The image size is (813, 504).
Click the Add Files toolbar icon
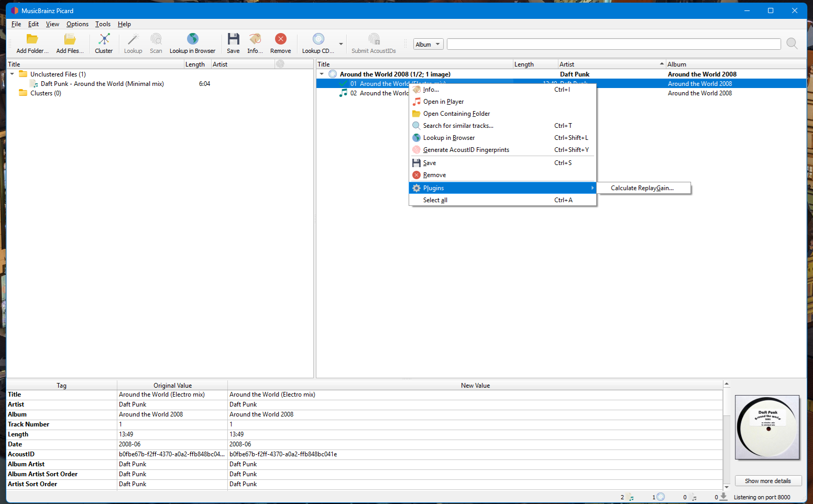(x=70, y=40)
